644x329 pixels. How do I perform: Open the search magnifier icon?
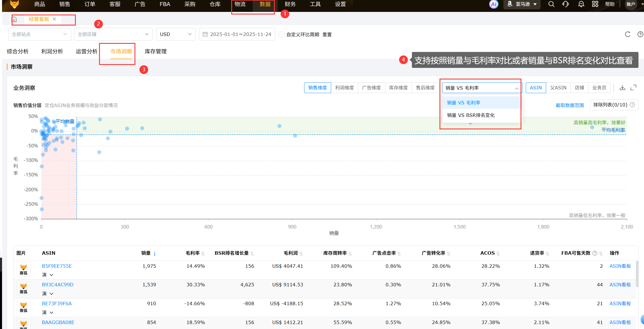551,4
